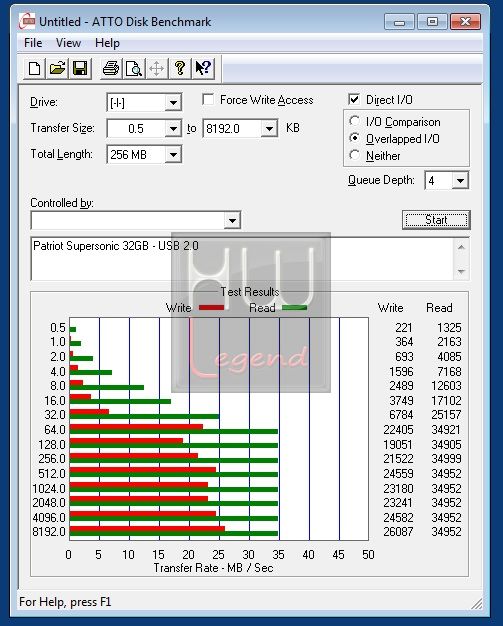Open Print Preview from toolbar
The height and width of the screenshot is (626, 503).
click(134, 69)
